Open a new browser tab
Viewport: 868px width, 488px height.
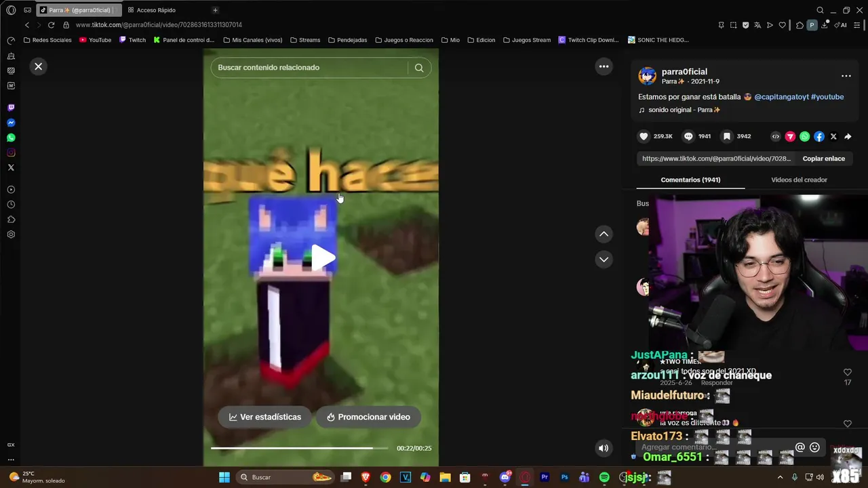(215, 10)
